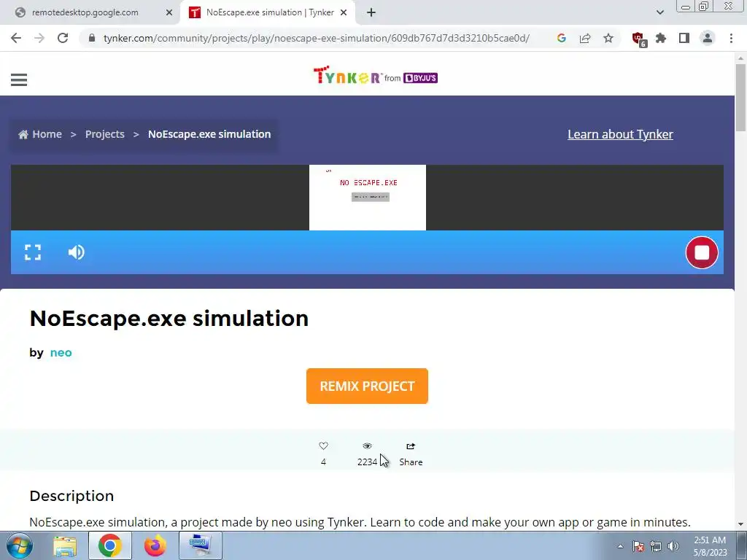Image resolution: width=747 pixels, height=560 pixels.
Task: Click the eye views icon
Action: click(367, 446)
